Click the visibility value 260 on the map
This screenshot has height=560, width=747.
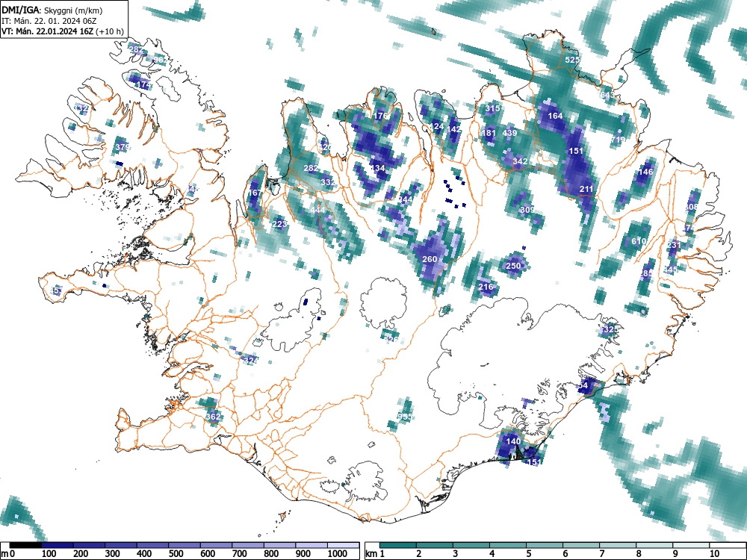[x=430, y=259]
